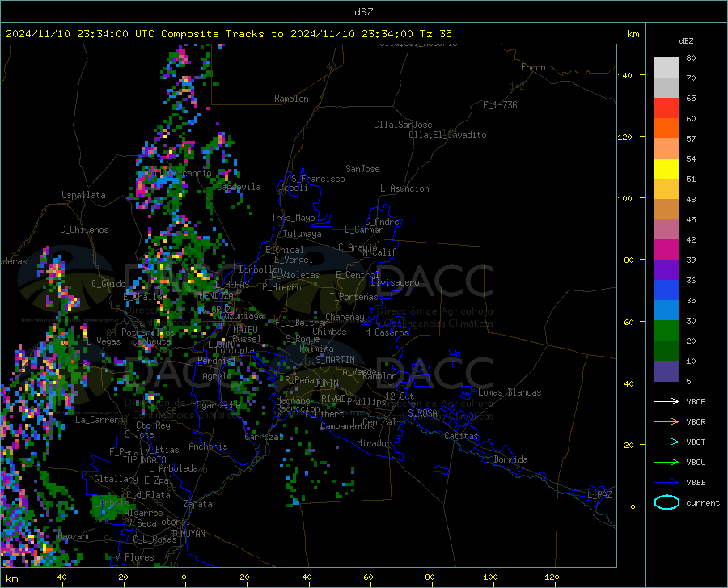Click the cyan VBCT arrow legend icon
The image size is (728, 588).
coord(667,442)
